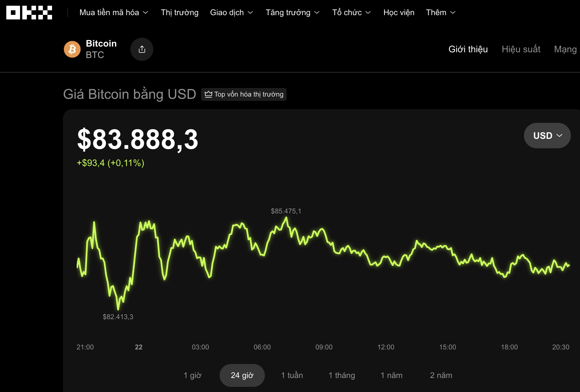Screen dimensions: 580x392
Task: Open the "Tổ chức" dropdown menu
Action: point(351,13)
